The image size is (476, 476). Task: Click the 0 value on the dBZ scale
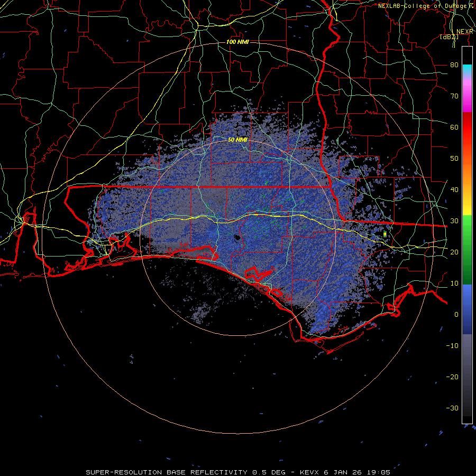(456, 315)
